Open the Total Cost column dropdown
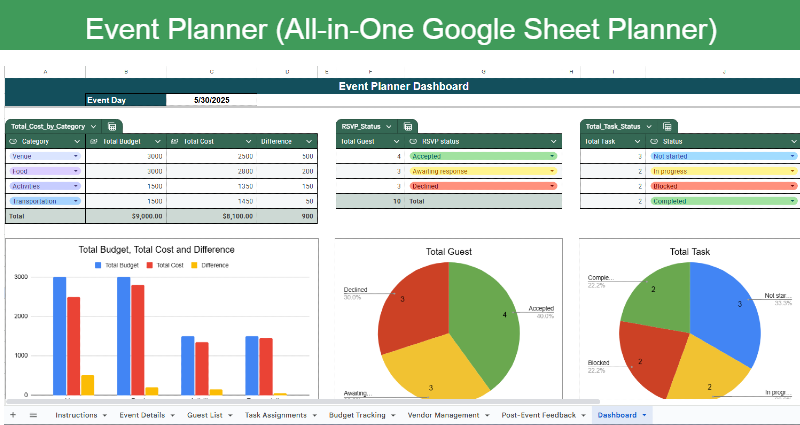 click(x=248, y=141)
